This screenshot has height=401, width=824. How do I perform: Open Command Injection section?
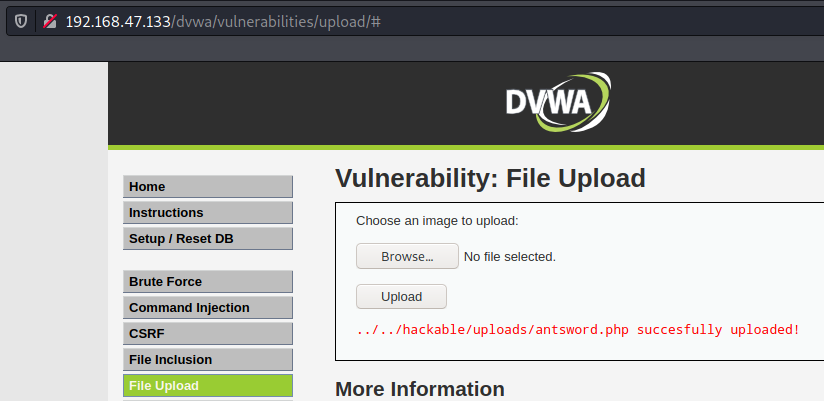click(207, 308)
